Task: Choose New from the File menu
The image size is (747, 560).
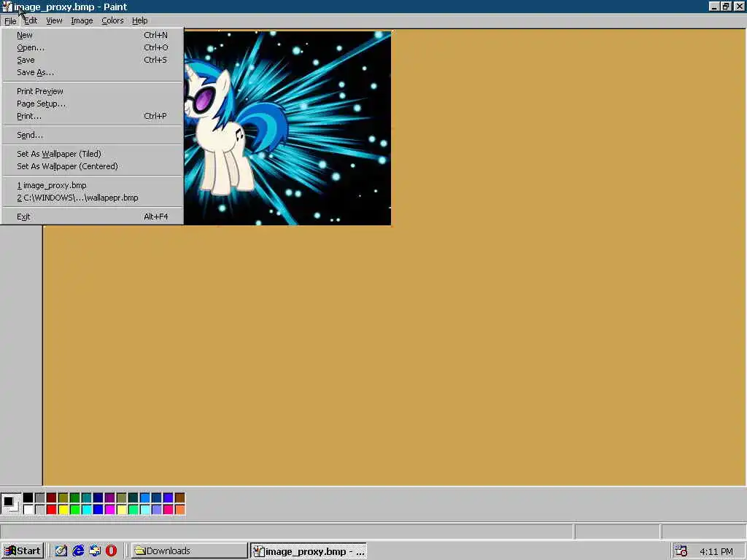Action: pos(92,35)
